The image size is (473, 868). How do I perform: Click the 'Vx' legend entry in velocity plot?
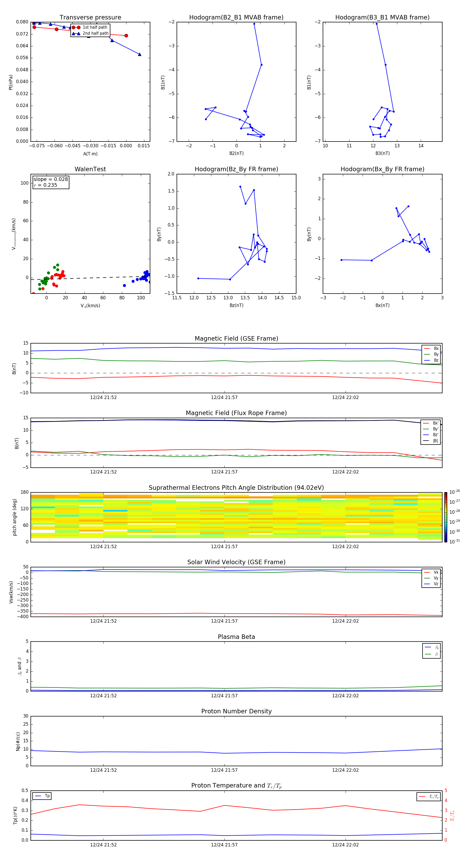point(431,572)
